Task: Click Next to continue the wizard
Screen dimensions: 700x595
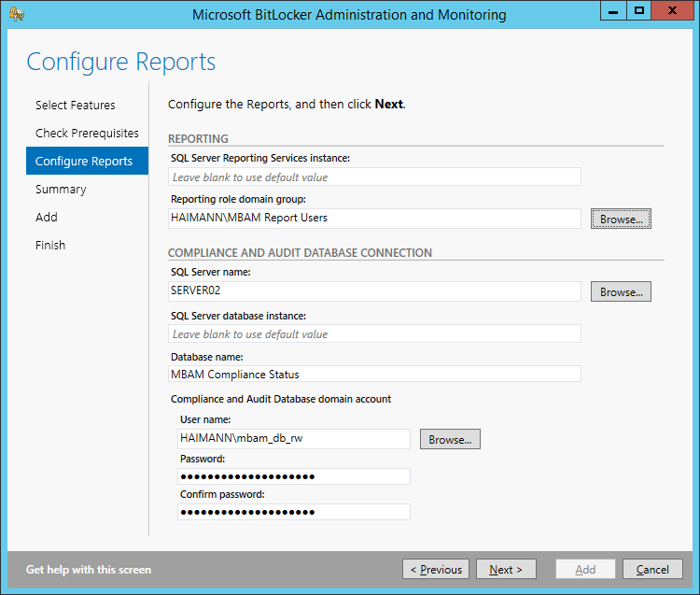Action: pos(506,569)
